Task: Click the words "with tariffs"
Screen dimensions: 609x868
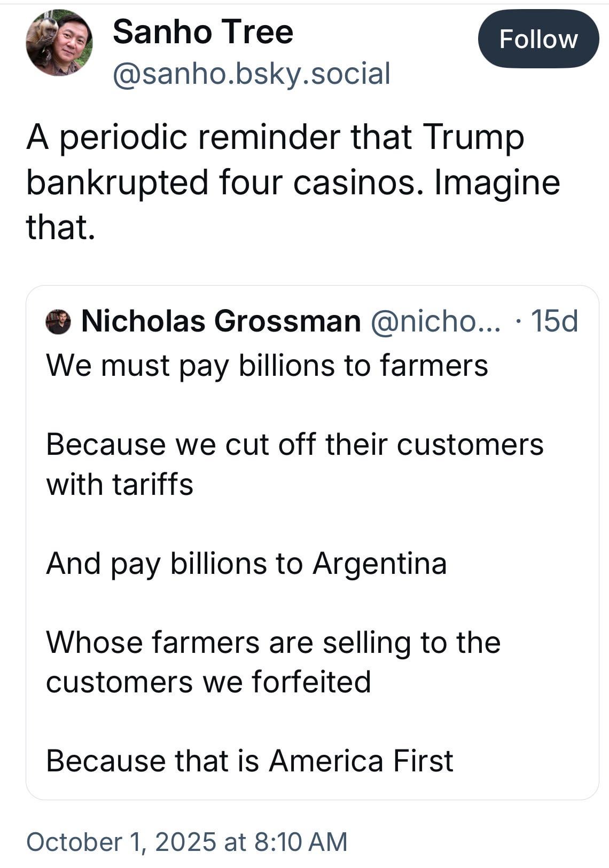Action: pos(120,485)
